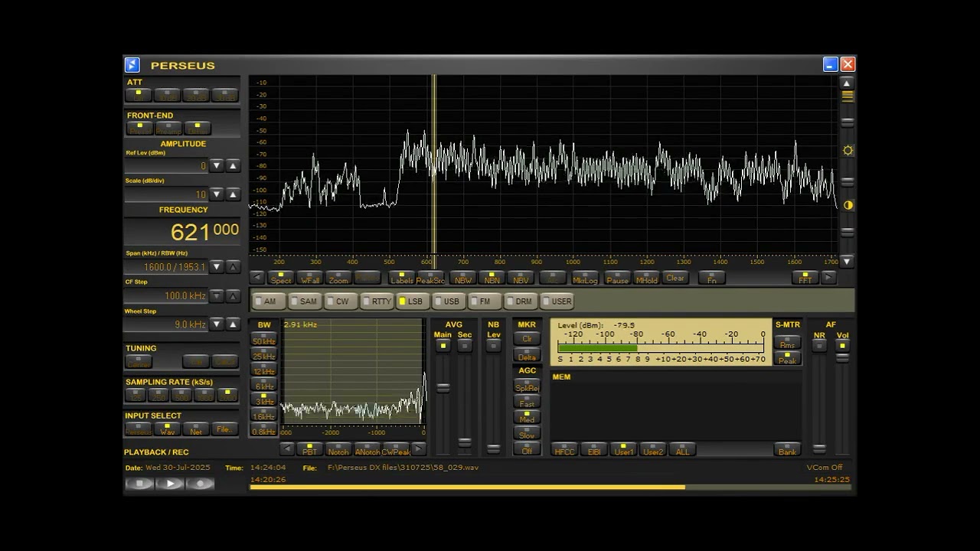Viewport: 980px width, 551px height.
Task: Click the contrast half-circle icon
Action: coord(848,205)
